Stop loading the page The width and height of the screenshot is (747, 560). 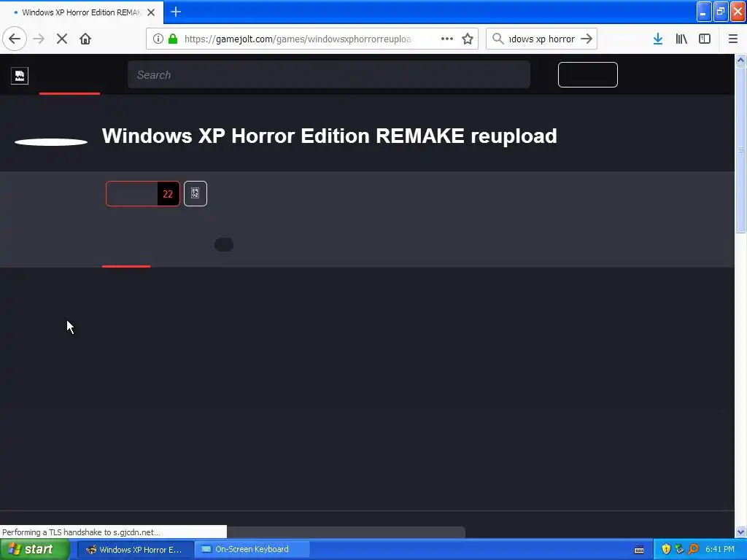click(62, 39)
